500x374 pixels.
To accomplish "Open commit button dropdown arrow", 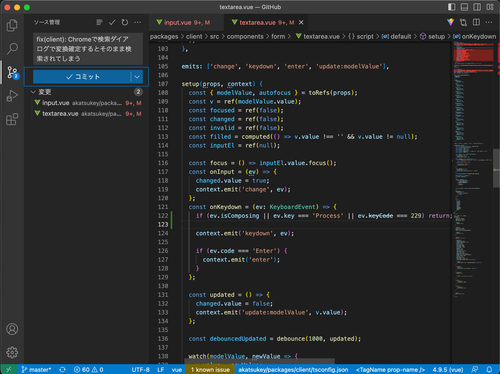I will (137, 77).
